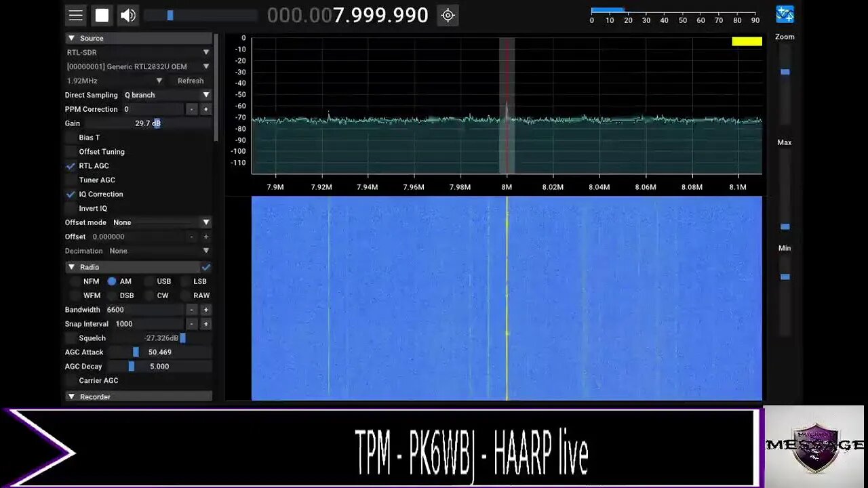The height and width of the screenshot is (488, 868).
Task: Enable the Offset Tuning checkbox
Action: click(71, 152)
